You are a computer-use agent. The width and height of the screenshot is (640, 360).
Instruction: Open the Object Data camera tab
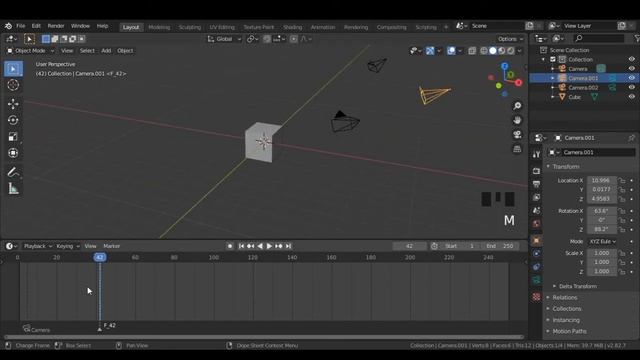pos(536,280)
